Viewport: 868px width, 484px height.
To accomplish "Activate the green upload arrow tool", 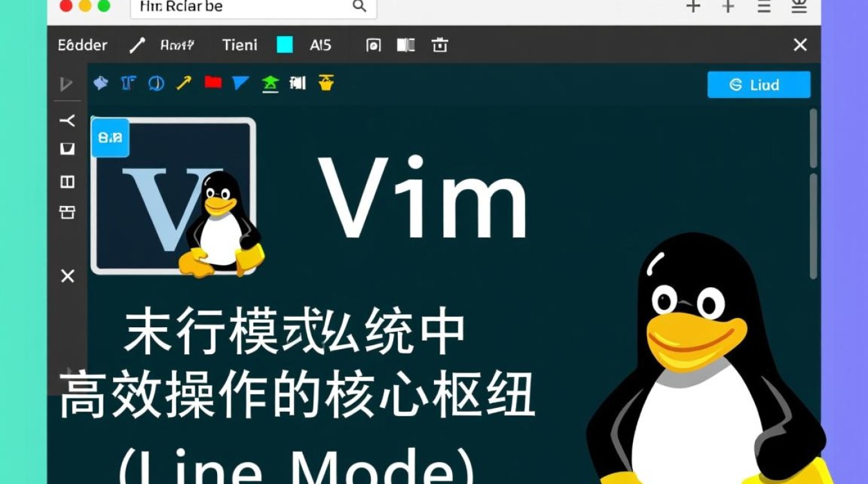I will tap(271, 83).
